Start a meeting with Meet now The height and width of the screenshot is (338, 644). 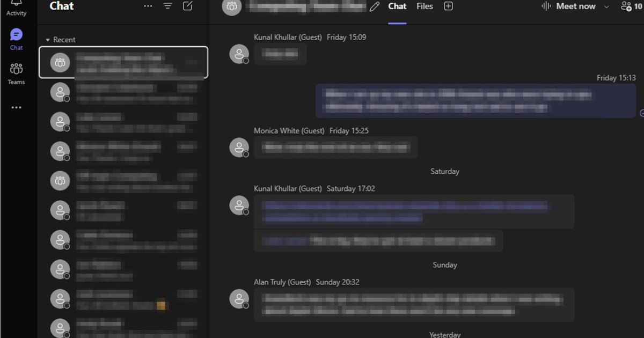(569, 6)
